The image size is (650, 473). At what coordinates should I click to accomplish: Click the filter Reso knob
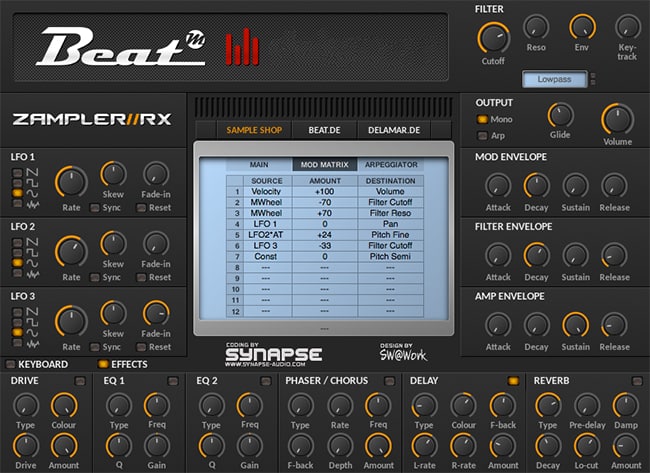click(x=536, y=27)
